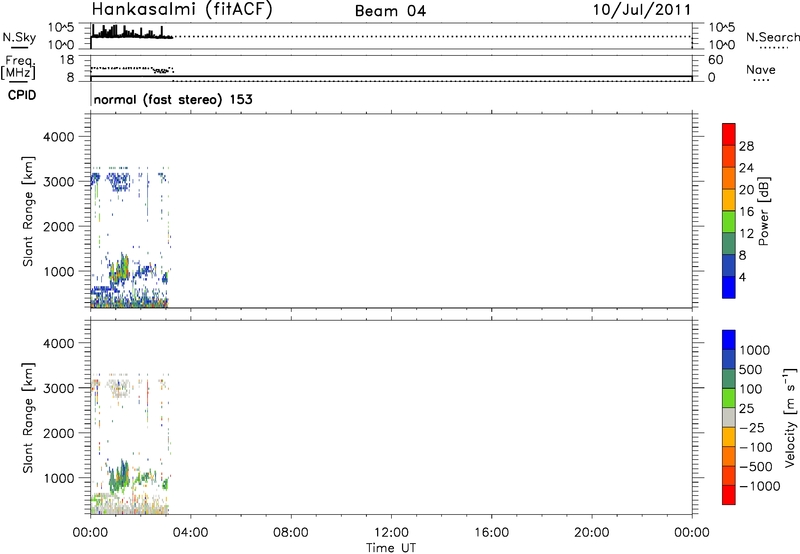The height and width of the screenshot is (554, 800).
Task: Click the power panel '4000' range tick
Action: coord(58,137)
